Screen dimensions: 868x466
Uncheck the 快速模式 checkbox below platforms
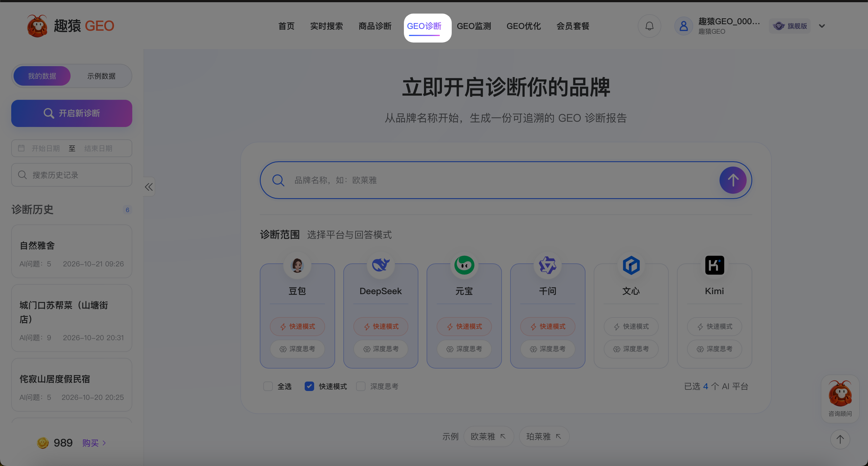[309, 386]
